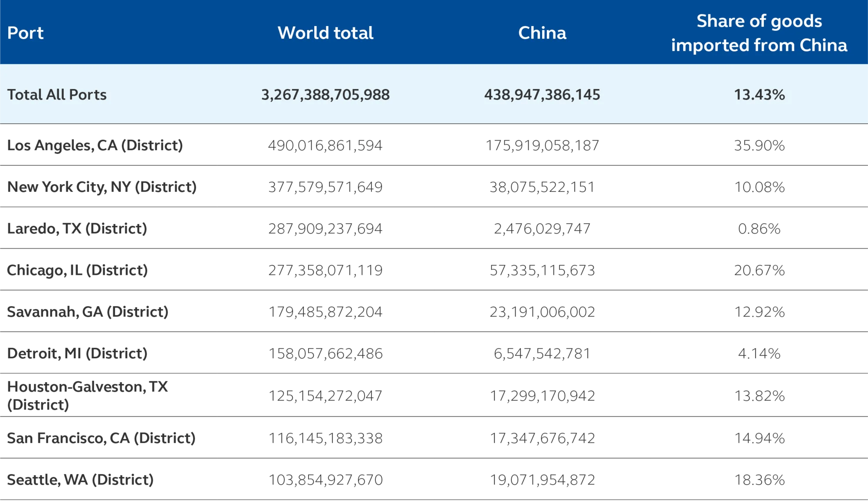
Task: Select the 'Houston-Galveston, TX (District)' row label
Action: (88, 396)
